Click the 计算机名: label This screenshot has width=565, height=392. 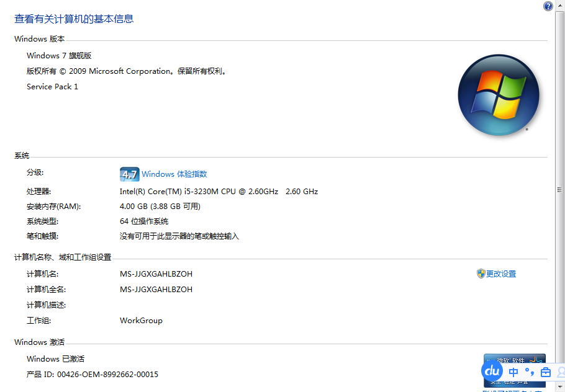[42, 274]
